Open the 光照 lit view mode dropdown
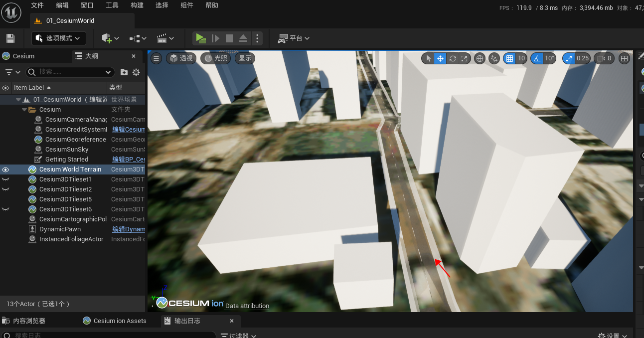The width and height of the screenshot is (644, 338). [215, 58]
